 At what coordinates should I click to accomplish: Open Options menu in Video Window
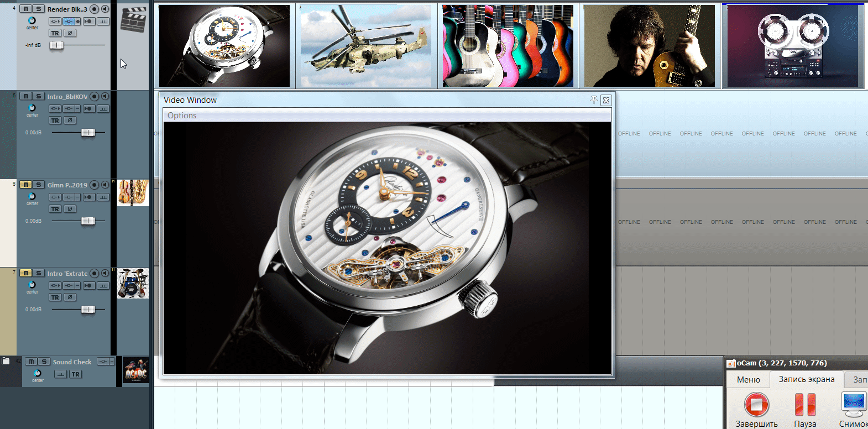[182, 116]
